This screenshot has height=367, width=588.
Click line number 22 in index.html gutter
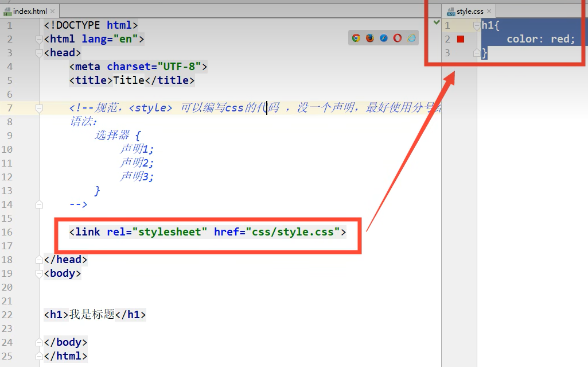coord(7,315)
